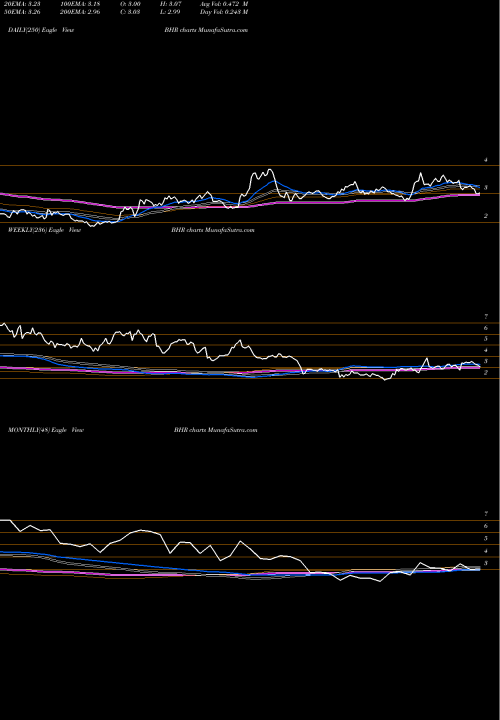
Task: Click the Avg Vol reading
Action: point(224,4)
